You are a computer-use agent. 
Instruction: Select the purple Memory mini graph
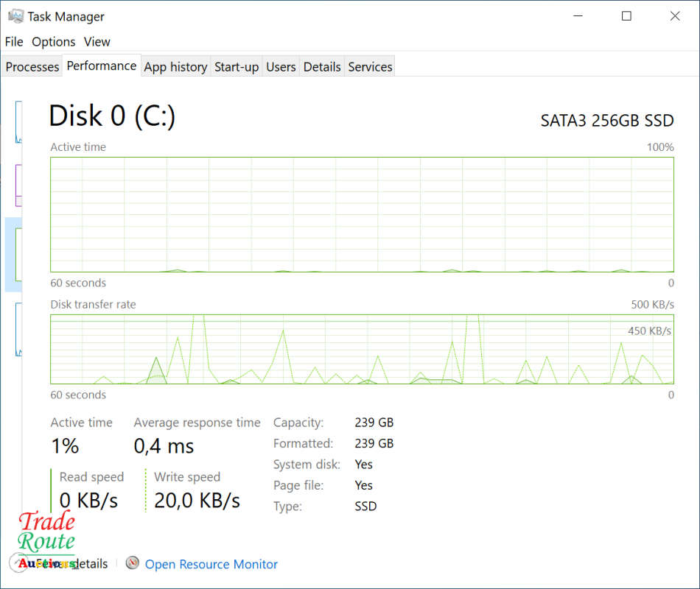pyautogui.click(x=18, y=186)
